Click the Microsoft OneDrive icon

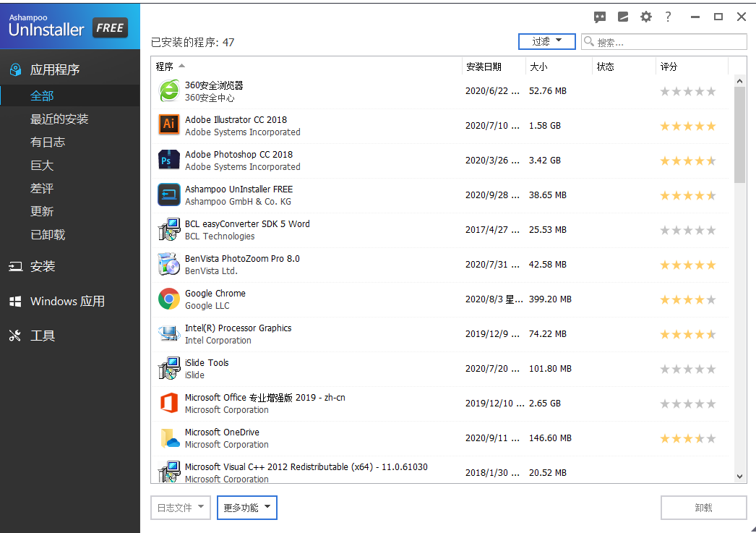point(169,438)
